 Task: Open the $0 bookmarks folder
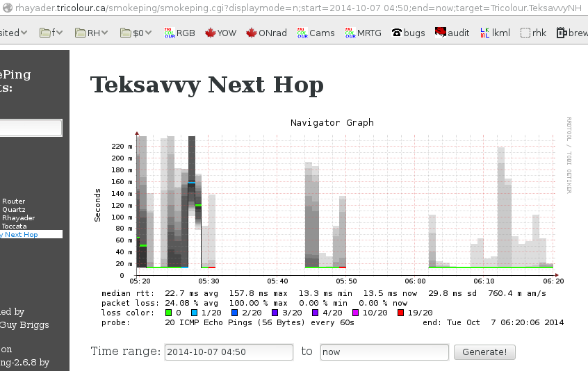pyautogui.click(x=136, y=33)
